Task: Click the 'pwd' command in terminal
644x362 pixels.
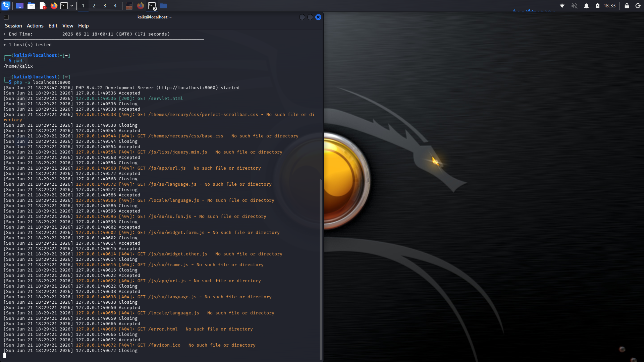Action: tap(18, 61)
